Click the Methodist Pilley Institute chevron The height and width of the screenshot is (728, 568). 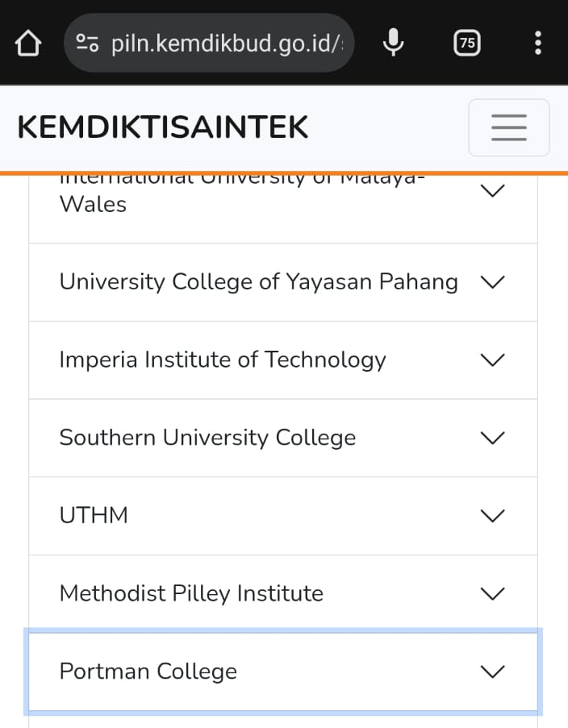[492, 593]
